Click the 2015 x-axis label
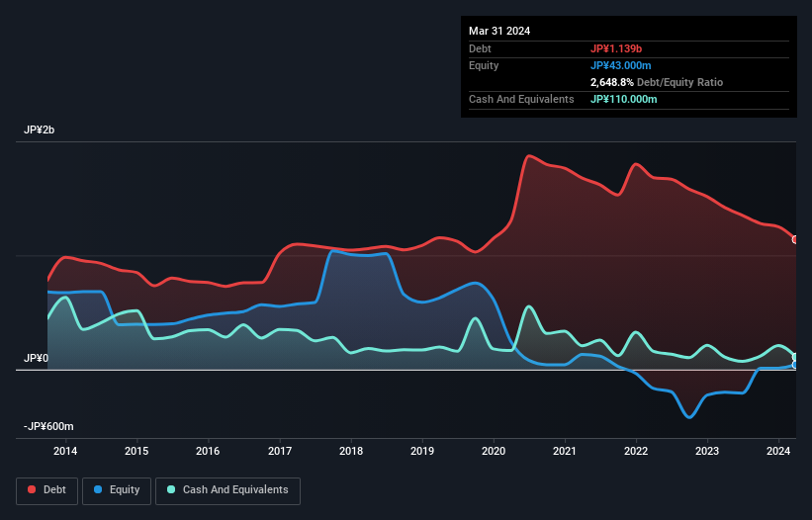The image size is (812, 520). click(x=136, y=451)
